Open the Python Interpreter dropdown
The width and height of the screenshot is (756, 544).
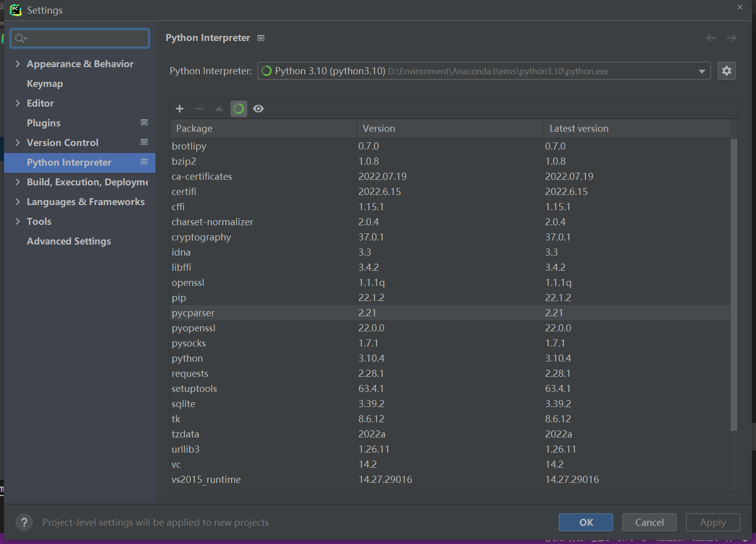tap(701, 71)
